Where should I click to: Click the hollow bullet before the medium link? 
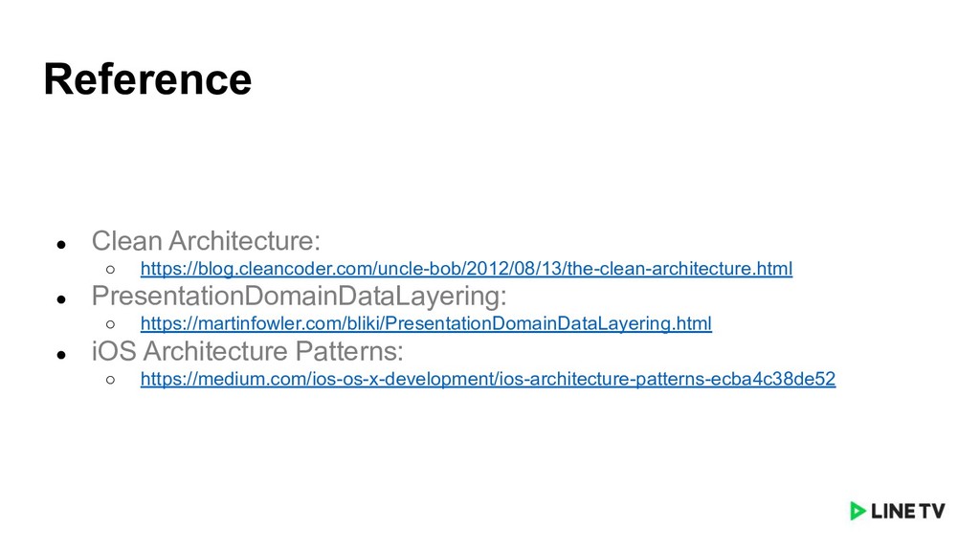111,379
